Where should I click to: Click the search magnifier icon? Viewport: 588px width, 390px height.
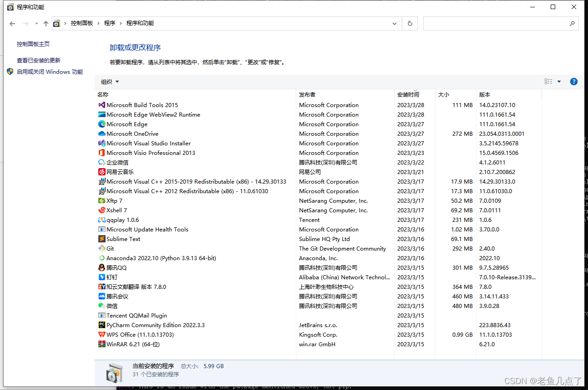point(572,23)
